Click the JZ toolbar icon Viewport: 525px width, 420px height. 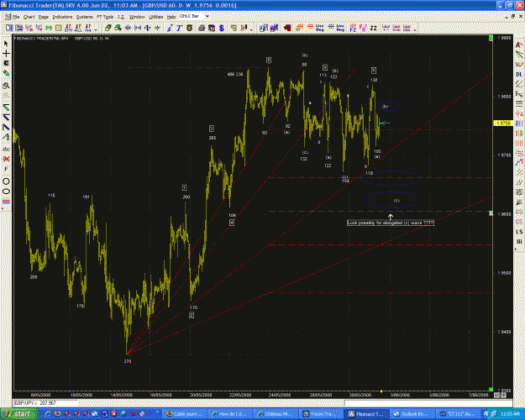click(x=373, y=28)
